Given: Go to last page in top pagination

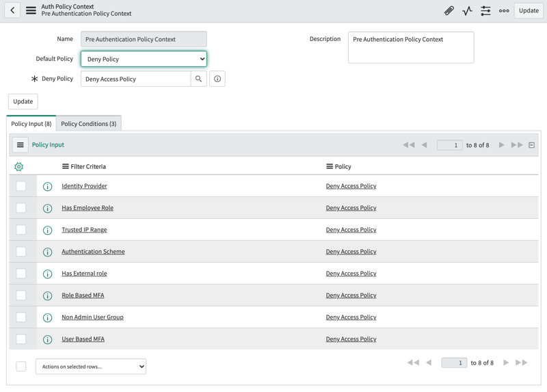Looking at the screenshot, I should point(517,145).
